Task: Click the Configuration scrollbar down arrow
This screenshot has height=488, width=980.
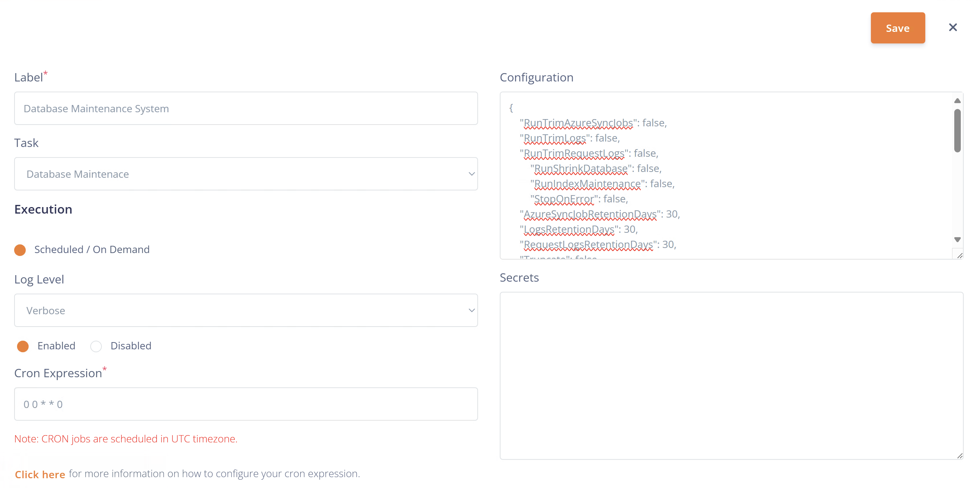Action: pos(957,239)
